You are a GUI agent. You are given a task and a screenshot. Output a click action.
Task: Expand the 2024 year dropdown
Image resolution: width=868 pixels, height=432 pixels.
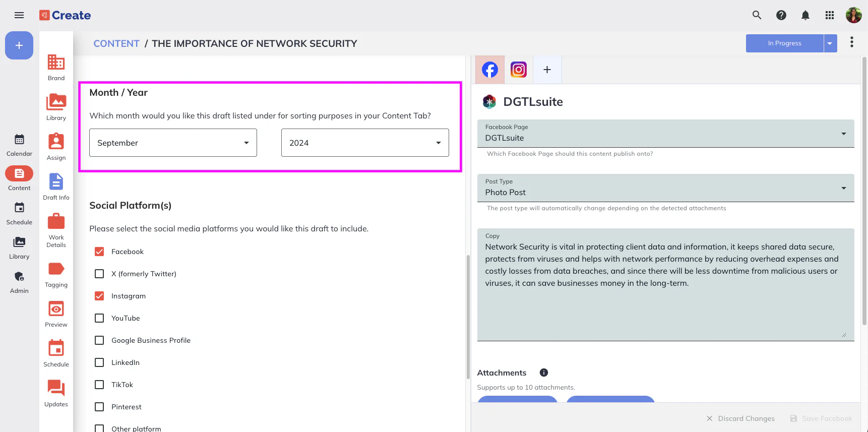click(364, 143)
